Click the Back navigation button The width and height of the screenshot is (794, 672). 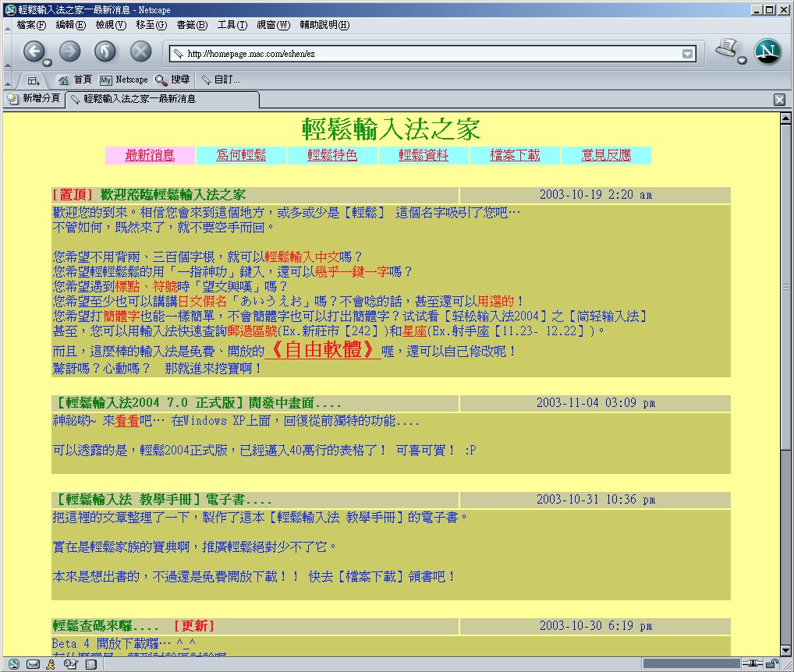[34, 51]
